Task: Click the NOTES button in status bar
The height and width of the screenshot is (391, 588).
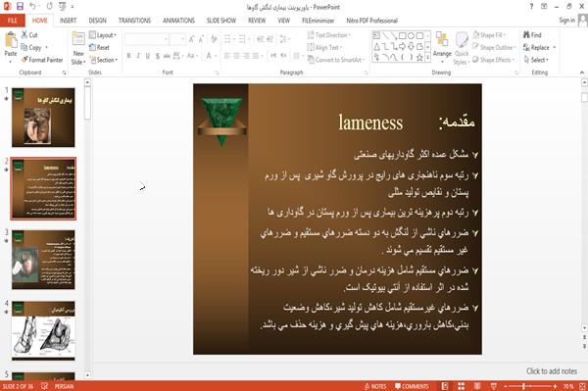Action: click(x=375, y=386)
